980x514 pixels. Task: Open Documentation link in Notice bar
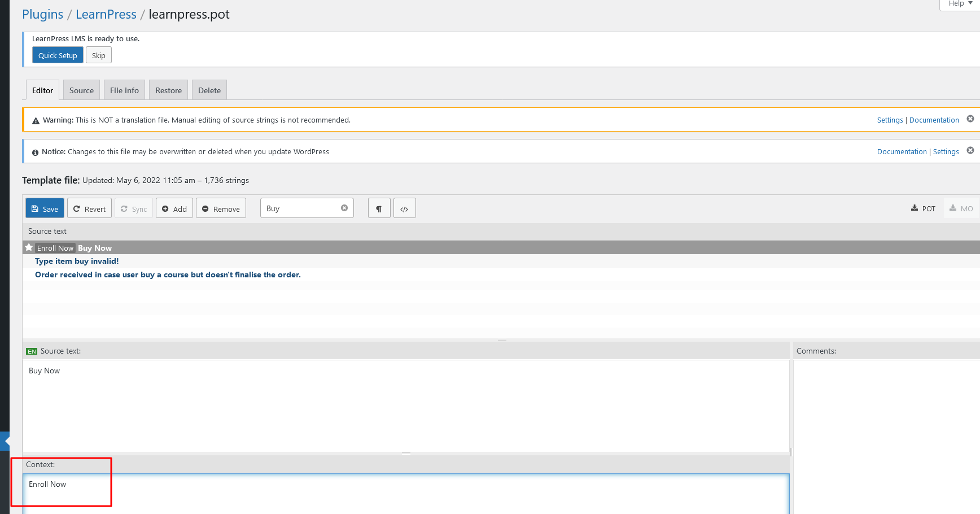pos(902,151)
